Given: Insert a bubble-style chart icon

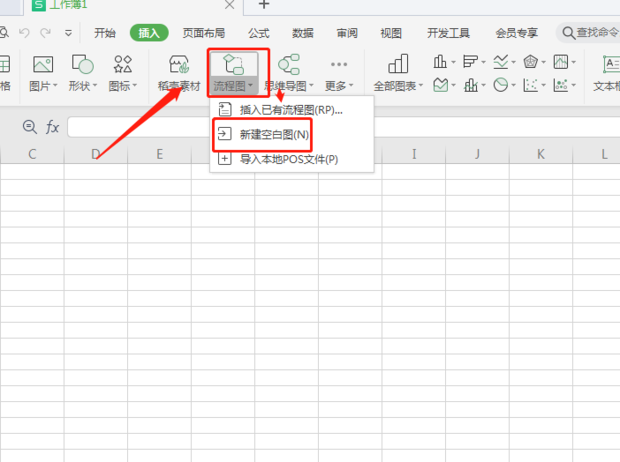Looking at the screenshot, I should pyautogui.click(x=561, y=85).
